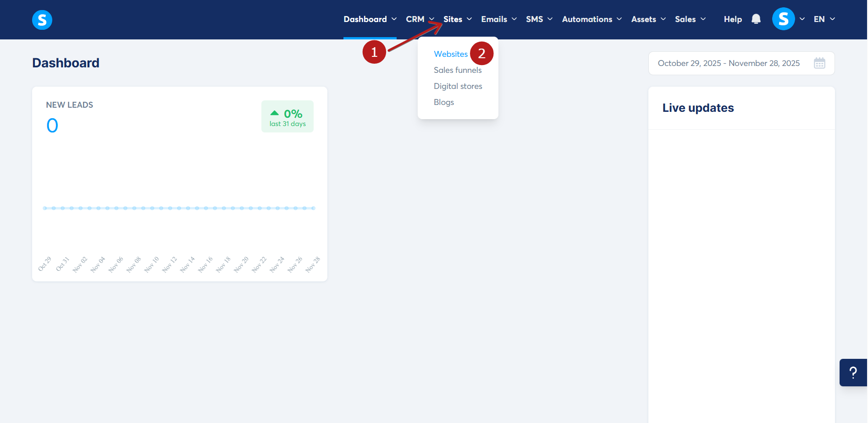Open the EN language dropdown
Screen dimensions: 868x423
tap(824, 19)
